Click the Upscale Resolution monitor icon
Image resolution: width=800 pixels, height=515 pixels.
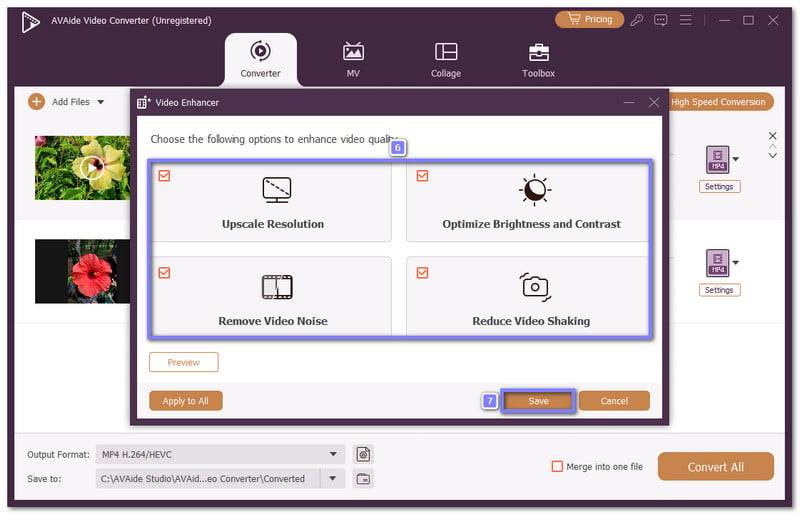point(275,190)
